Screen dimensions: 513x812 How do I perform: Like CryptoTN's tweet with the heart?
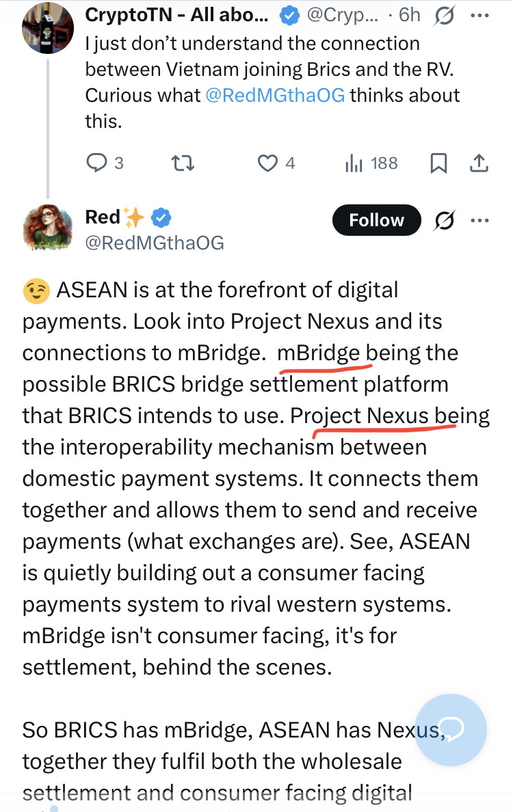[267, 163]
